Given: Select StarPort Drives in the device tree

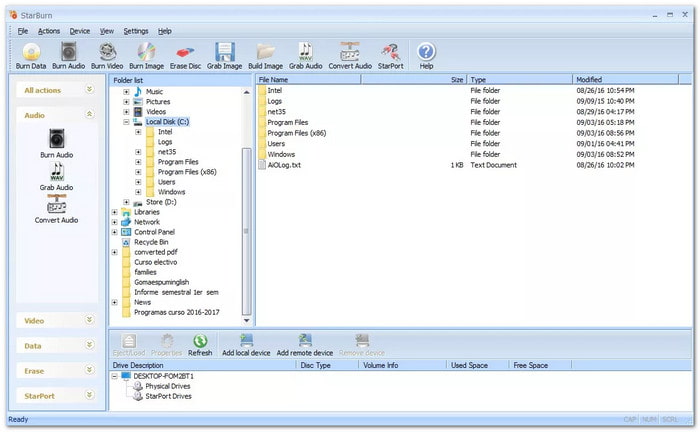Looking at the screenshot, I should tap(168, 396).
